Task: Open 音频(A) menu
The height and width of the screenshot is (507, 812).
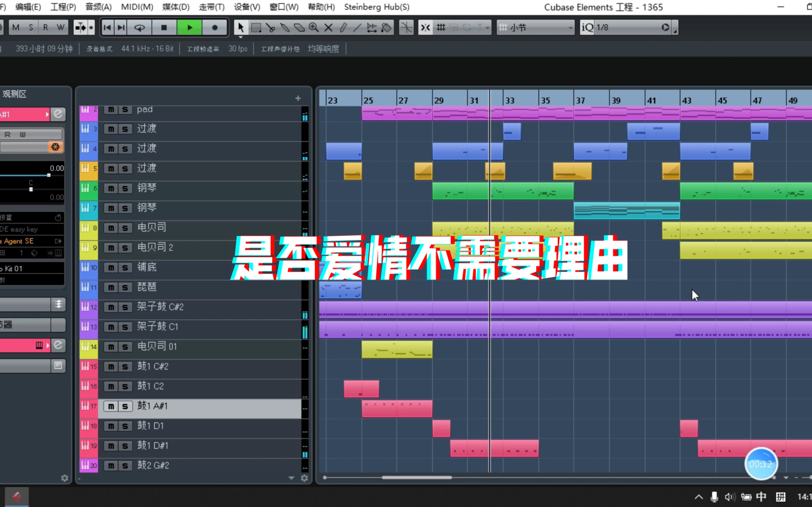Action: [x=98, y=7]
